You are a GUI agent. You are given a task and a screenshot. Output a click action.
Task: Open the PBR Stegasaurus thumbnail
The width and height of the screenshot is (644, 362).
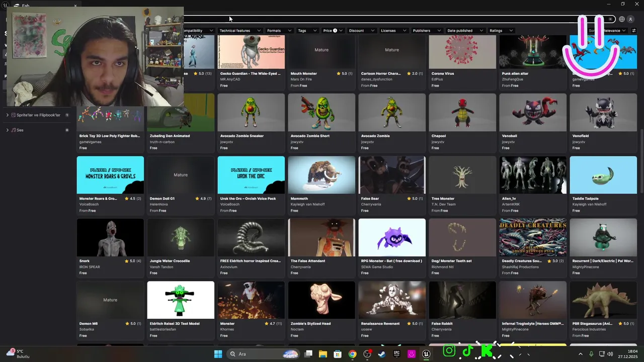(x=603, y=300)
